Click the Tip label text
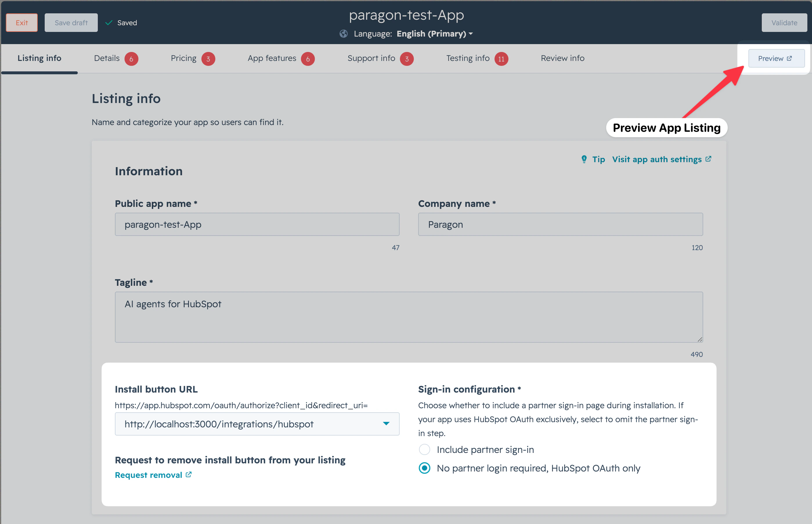Viewport: 812px width, 524px height. point(599,159)
